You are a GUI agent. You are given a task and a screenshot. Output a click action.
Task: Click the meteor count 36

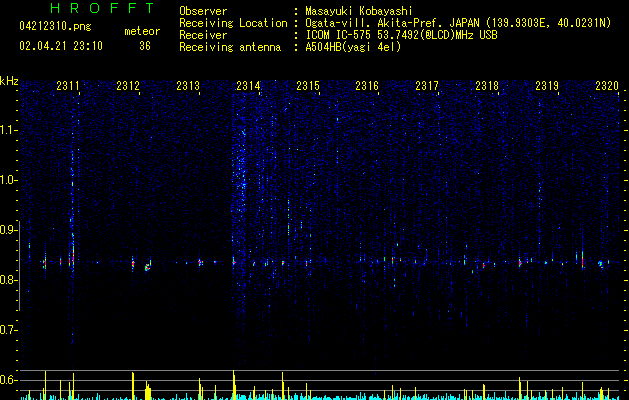coord(145,46)
